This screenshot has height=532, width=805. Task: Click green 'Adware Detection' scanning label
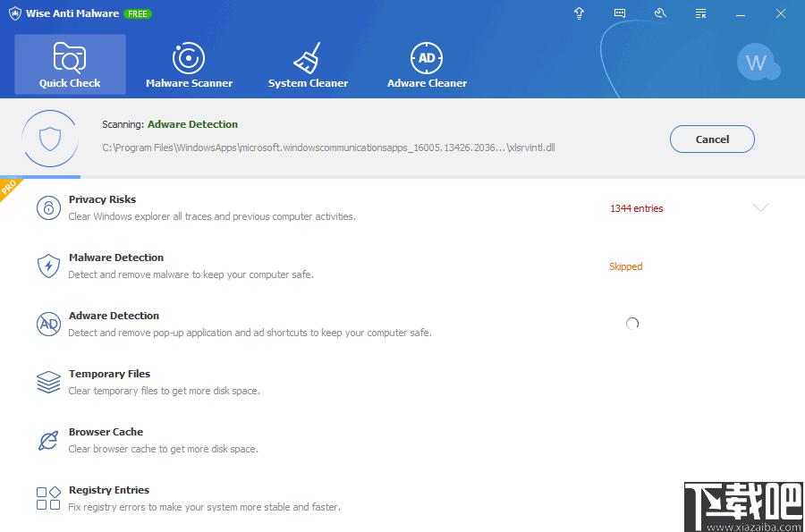192,124
